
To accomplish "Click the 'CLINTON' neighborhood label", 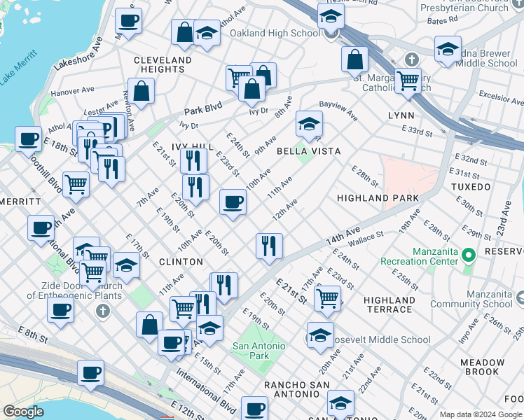I will (181, 262).
